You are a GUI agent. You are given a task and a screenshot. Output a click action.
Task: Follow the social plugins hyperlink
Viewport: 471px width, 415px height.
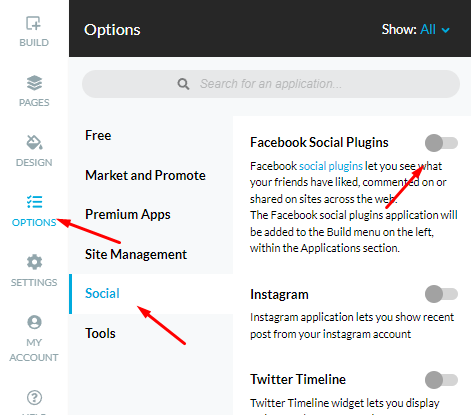pyautogui.click(x=331, y=166)
